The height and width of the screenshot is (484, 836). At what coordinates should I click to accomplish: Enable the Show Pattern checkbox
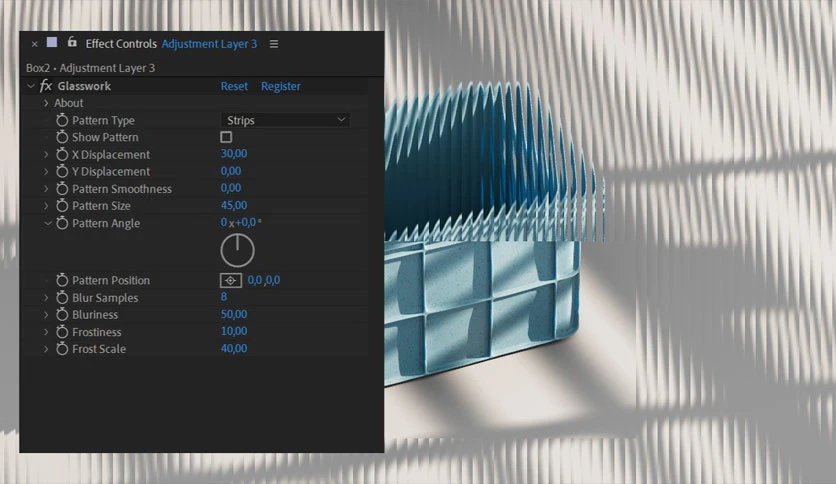[x=226, y=138]
